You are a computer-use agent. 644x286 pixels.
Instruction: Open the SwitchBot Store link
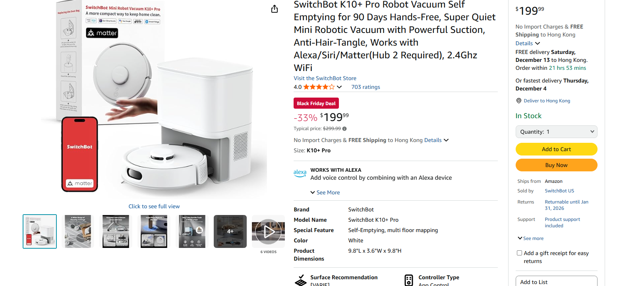click(325, 78)
